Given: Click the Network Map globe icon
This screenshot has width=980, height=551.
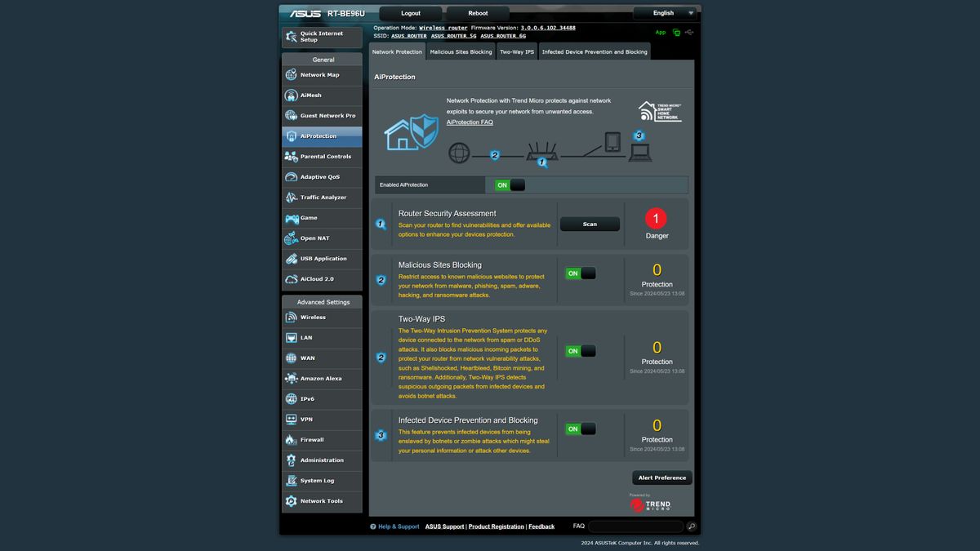Looking at the screenshot, I should click(292, 75).
